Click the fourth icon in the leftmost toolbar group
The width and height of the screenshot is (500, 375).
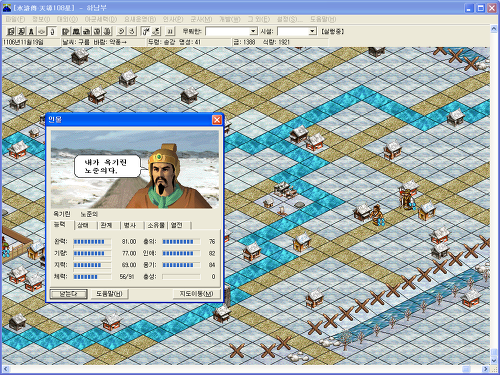pos(41,31)
